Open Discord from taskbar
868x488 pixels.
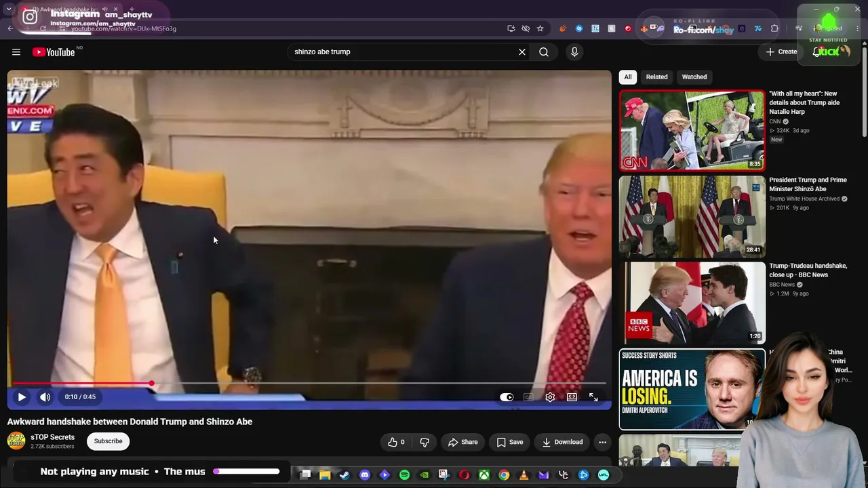[x=365, y=475]
